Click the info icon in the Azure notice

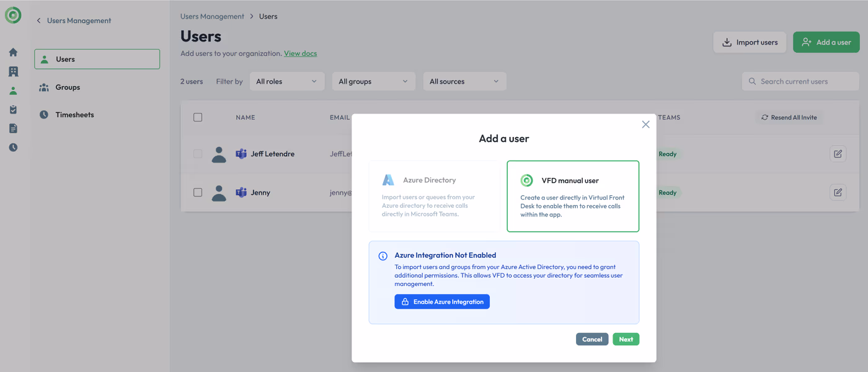pos(383,255)
